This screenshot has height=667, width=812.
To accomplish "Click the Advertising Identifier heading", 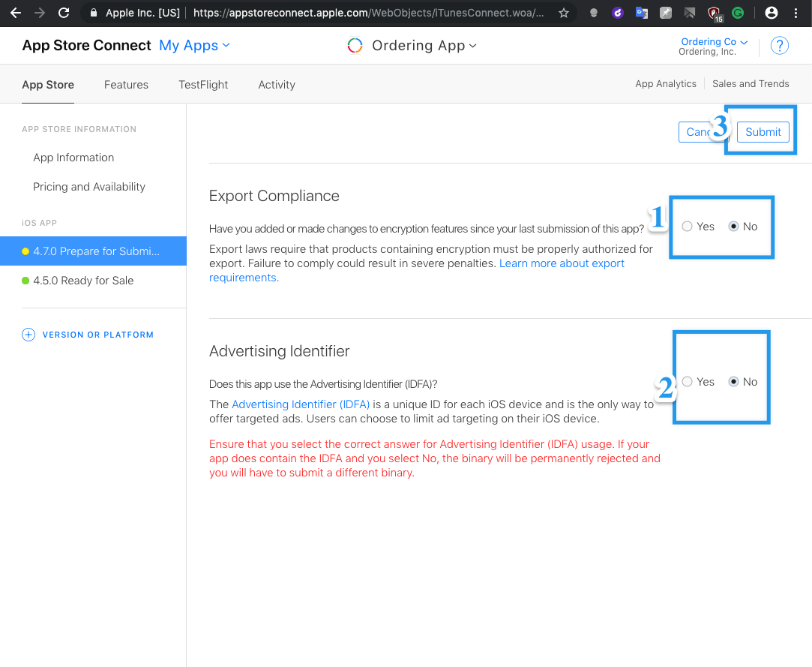I will click(x=279, y=351).
